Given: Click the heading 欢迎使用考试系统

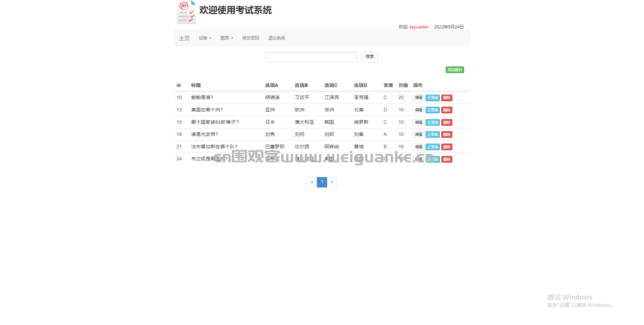Looking at the screenshot, I should pos(235,10).
